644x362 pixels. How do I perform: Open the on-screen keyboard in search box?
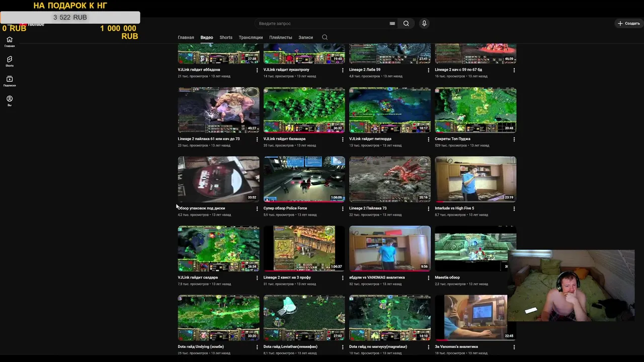click(x=392, y=23)
